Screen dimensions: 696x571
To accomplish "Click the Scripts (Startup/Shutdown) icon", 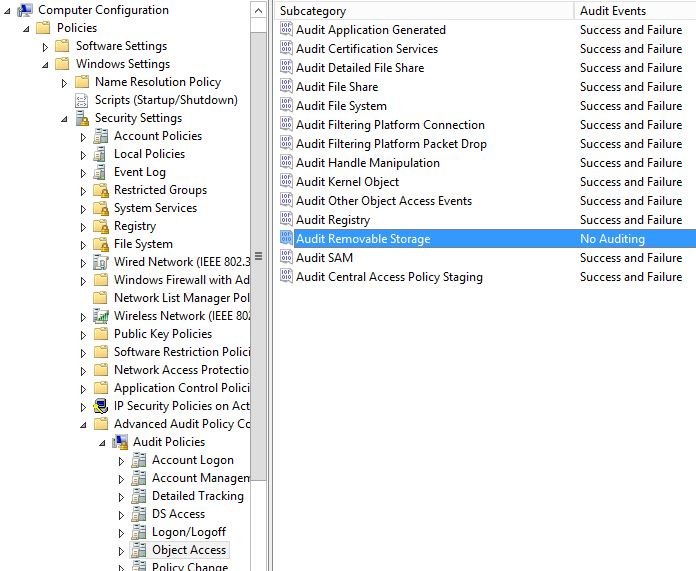I will pos(81,100).
